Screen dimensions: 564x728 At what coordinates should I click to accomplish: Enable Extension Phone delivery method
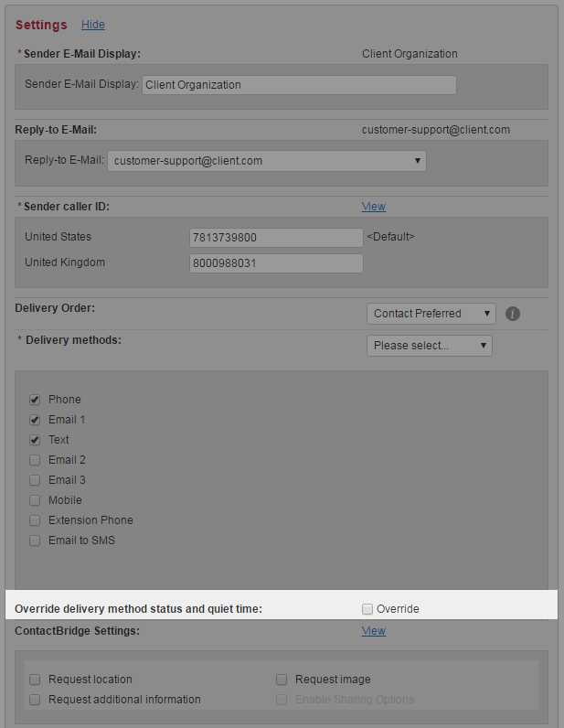[35, 520]
